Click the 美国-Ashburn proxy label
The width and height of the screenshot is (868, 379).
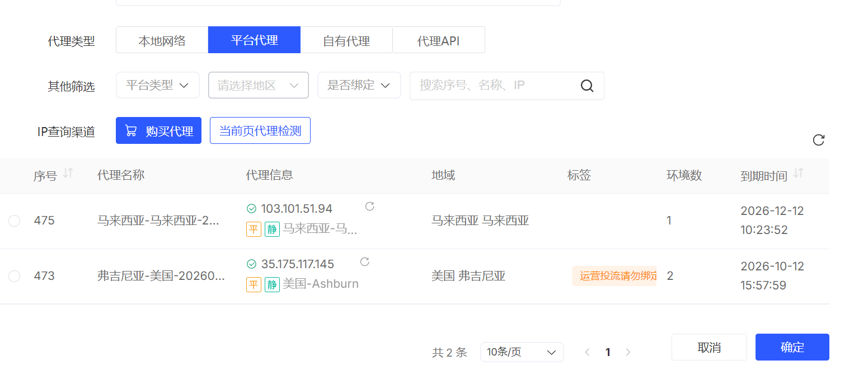321,284
